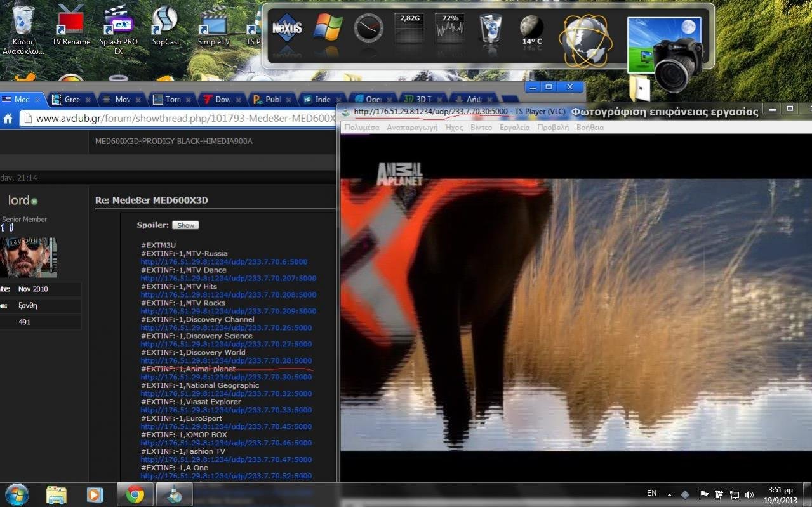Switch to the 'Publ' browser tab
Screen dimensions: 812x507
273,100
